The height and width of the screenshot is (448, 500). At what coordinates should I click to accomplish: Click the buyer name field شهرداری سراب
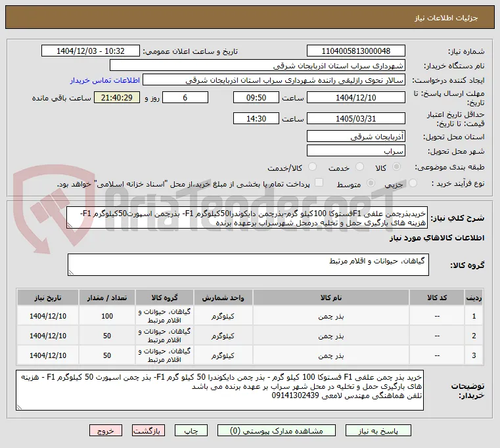tap(258, 66)
